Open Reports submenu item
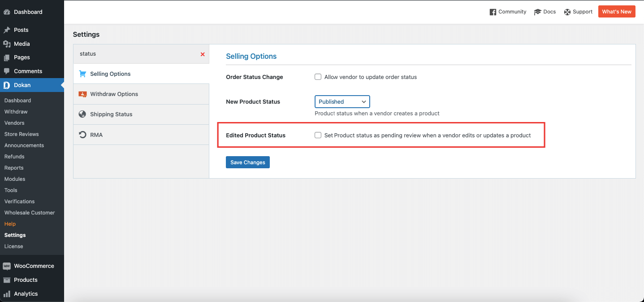The height and width of the screenshot is (302, 644). pyautogui.click(x=14, y=168)
